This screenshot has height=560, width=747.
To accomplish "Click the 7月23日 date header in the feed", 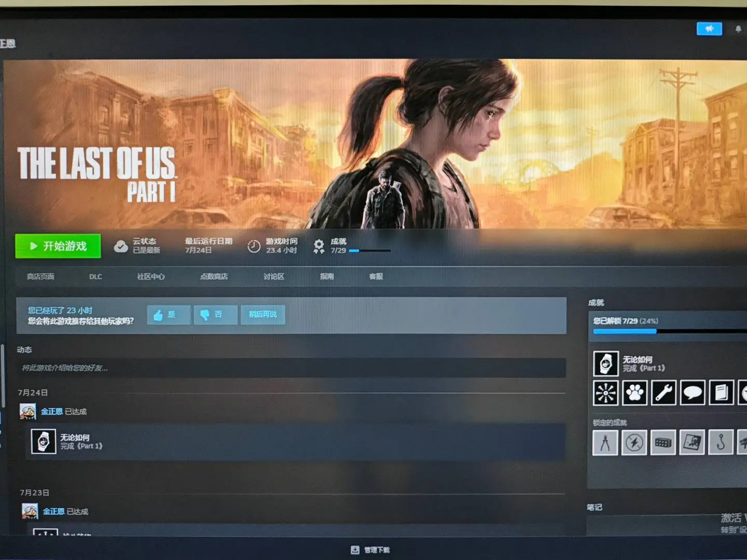I will pyautogui.click(x=35, y=493).
